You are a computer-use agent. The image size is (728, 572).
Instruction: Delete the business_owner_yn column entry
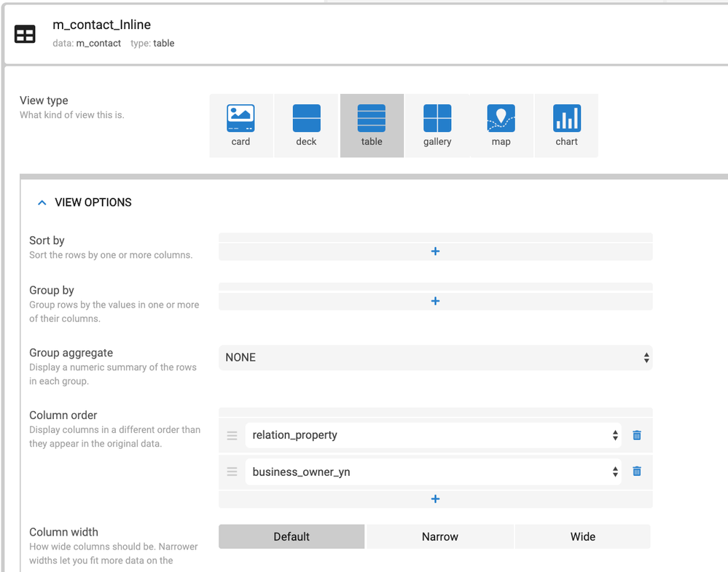click(x=637, y=471)
